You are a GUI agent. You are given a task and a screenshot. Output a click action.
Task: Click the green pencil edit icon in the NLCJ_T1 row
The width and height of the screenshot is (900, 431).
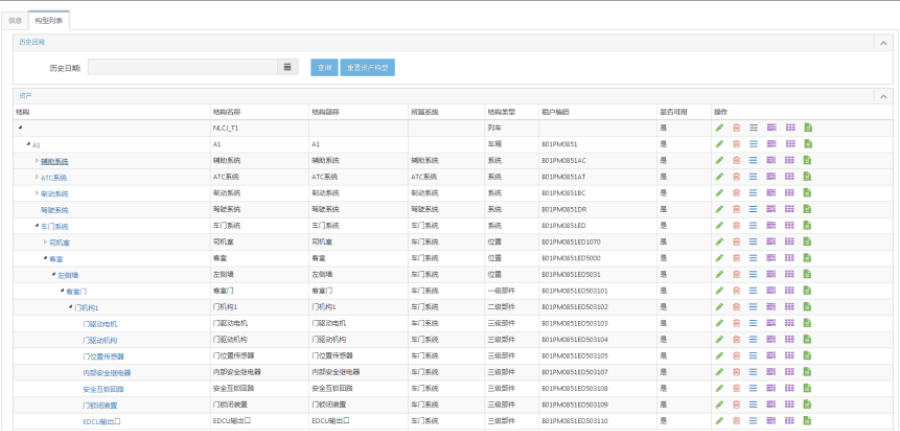719,127
